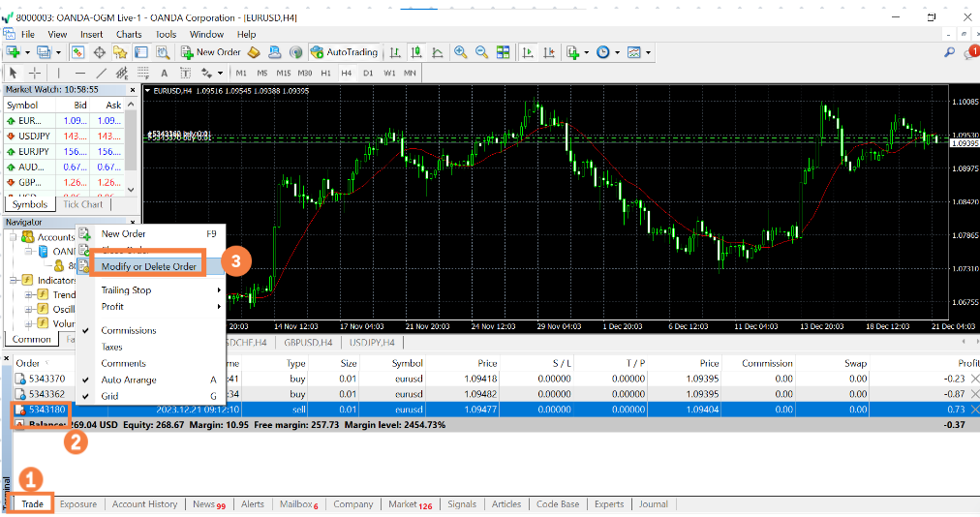Toggle the Auto Arrange menu option
The width and height of the screenshot is (980, 517).
129,380
